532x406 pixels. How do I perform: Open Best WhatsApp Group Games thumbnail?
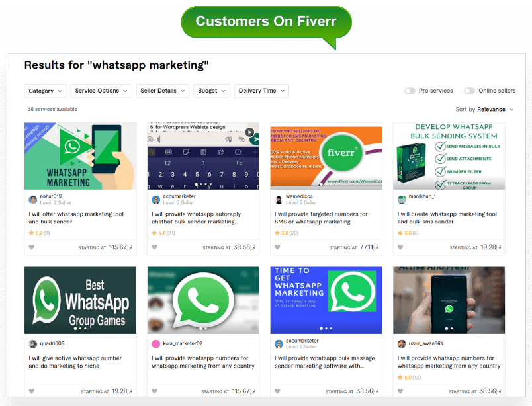click(81, 300)
